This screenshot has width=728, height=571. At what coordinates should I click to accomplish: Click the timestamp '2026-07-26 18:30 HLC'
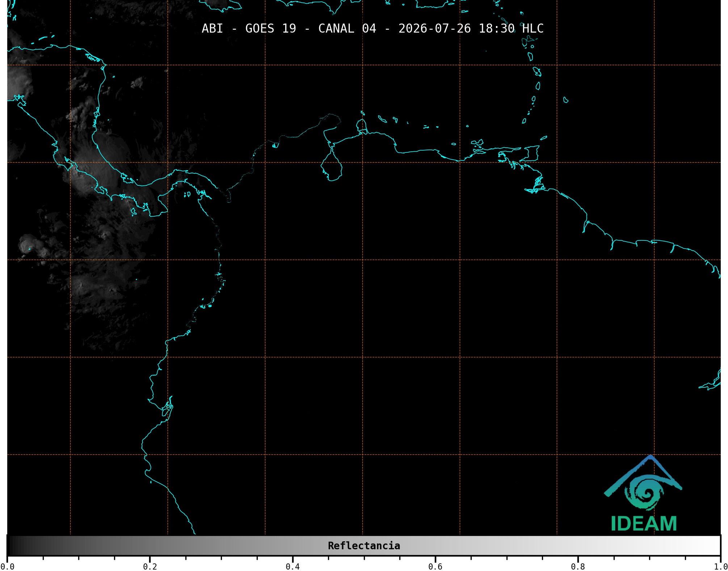tap(471, 28)
